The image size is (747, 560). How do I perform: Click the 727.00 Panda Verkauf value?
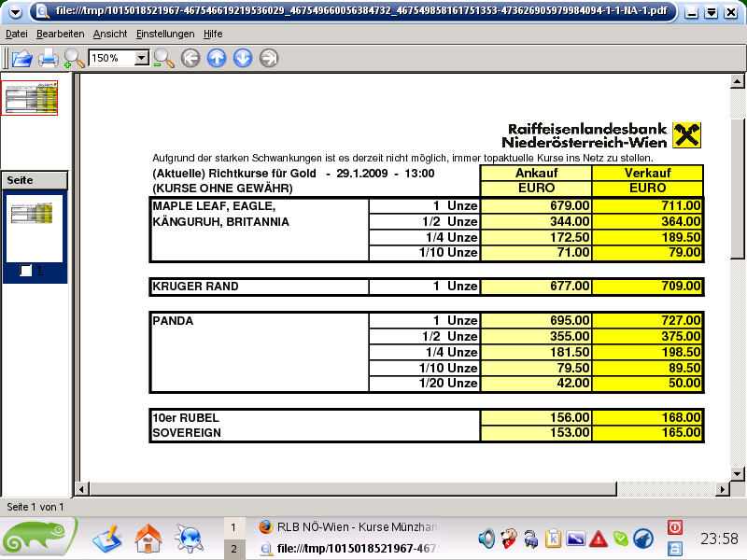pos(681,320)
